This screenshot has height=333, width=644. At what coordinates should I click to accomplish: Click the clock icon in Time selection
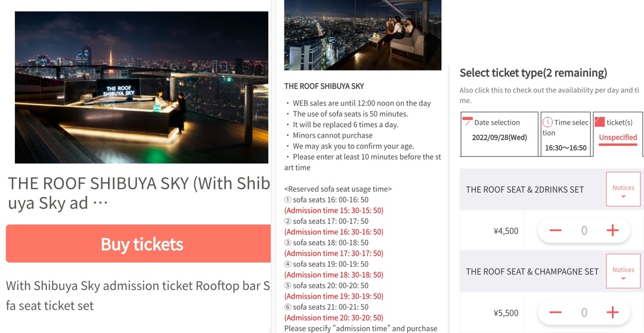point(547,122)
